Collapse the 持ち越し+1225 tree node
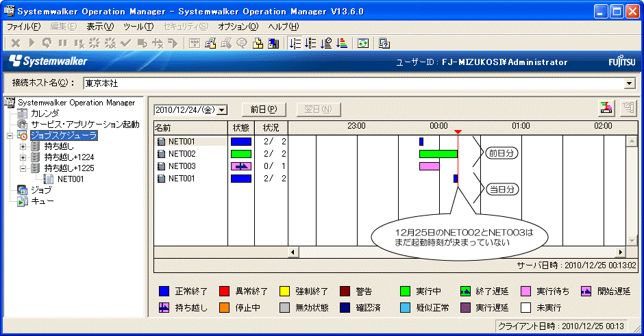The image size is (644, 336). [23, 168]
